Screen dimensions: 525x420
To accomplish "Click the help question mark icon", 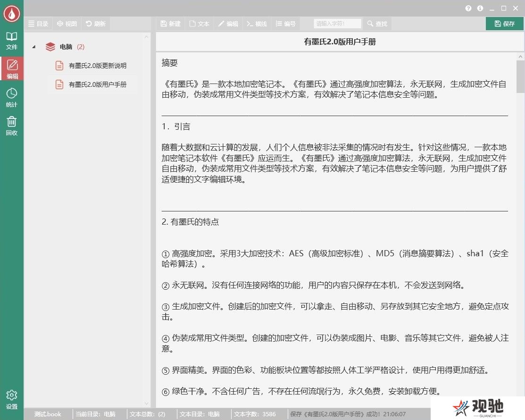I will (x=468, y=8).
